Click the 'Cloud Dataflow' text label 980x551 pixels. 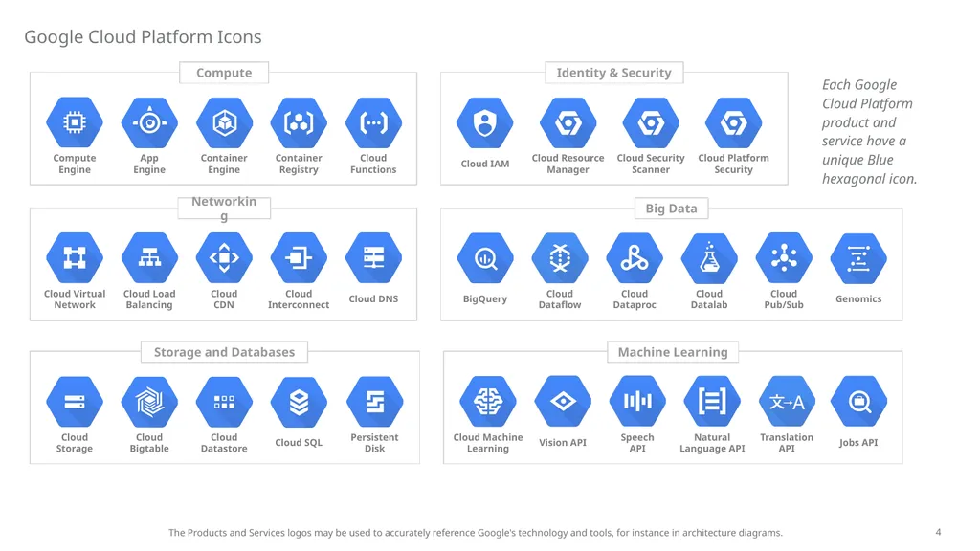(x=560, y=299)
